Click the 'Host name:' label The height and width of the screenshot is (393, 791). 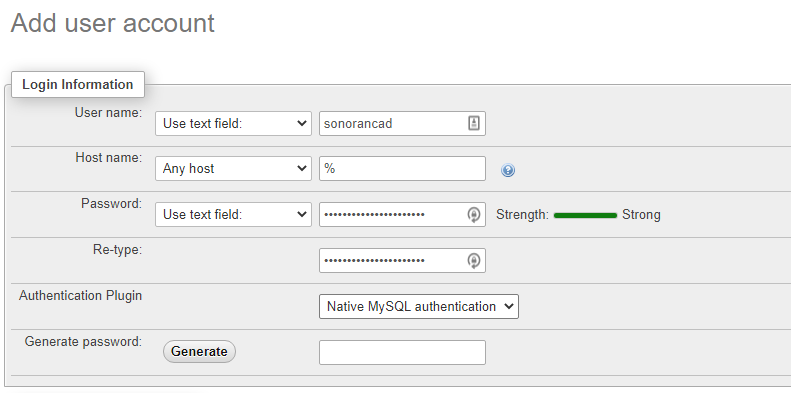click(108, 157)
